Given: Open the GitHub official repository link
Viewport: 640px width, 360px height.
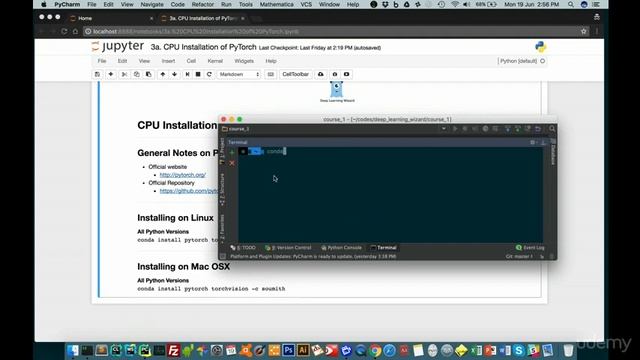Looking at the screenshot, I should pyautogui.click(x=189, y=191).
